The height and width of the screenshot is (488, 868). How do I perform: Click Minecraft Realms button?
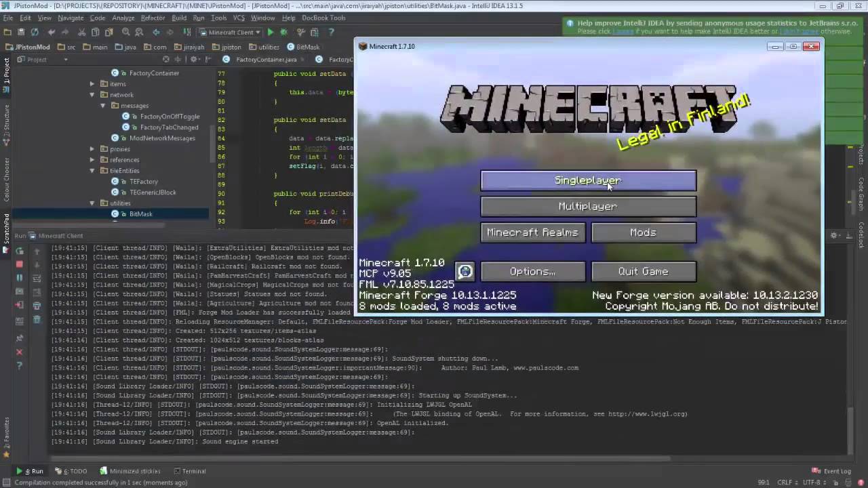[x=533, y=232]
